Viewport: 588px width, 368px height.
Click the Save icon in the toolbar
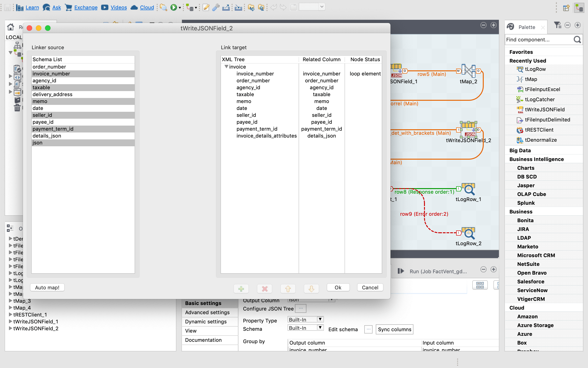(x=8, y=8)
